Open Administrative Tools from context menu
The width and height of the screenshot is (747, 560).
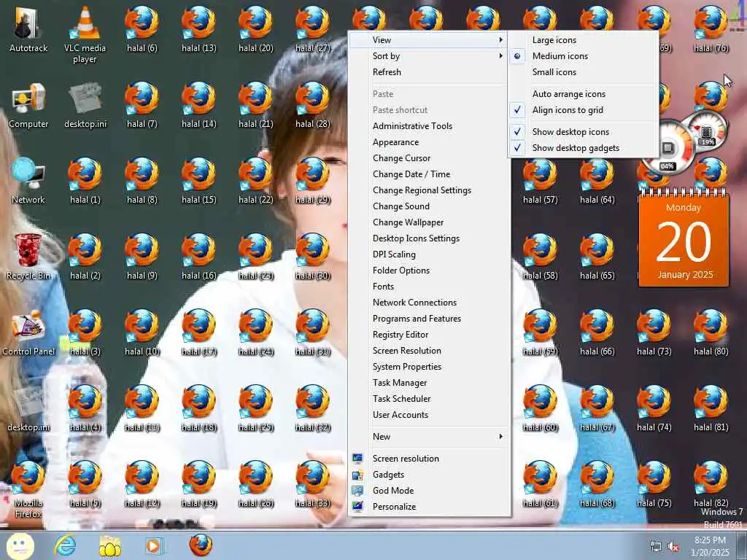tap(429, 126)
